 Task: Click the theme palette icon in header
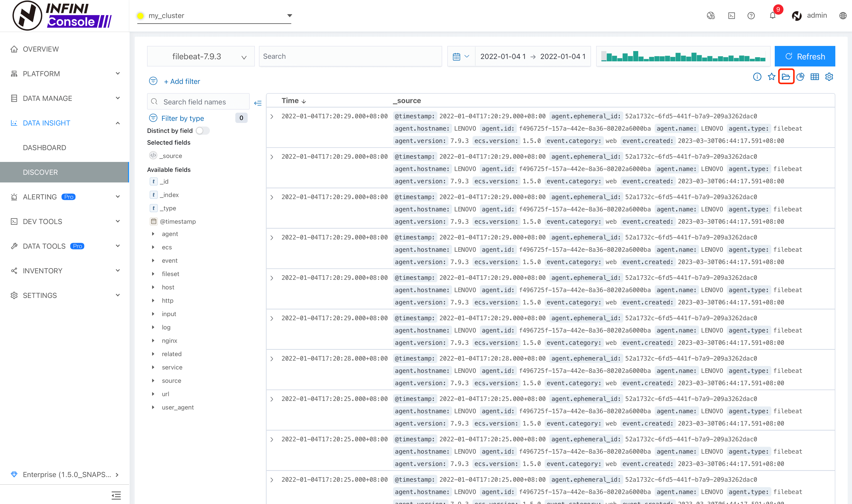coord(711,16)
